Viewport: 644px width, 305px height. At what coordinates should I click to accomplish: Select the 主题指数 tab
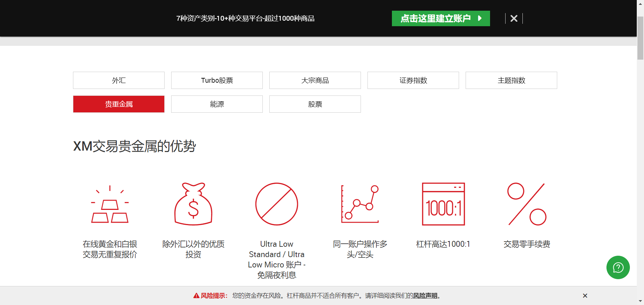tap(511, 80)
